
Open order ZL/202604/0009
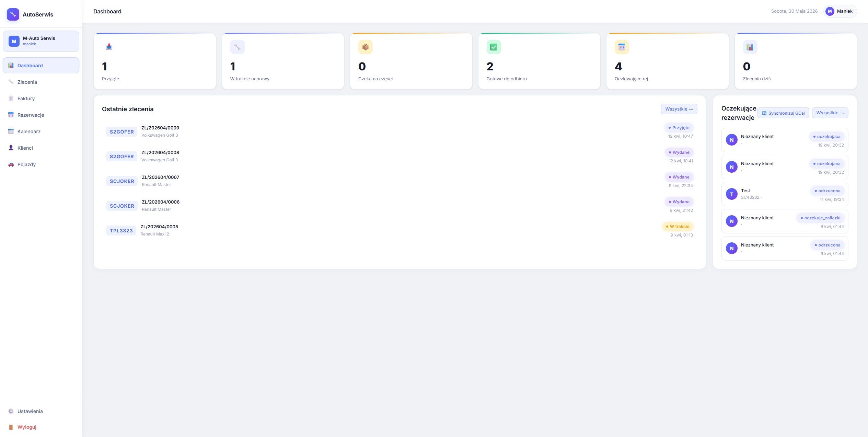[x=400, y=131]
